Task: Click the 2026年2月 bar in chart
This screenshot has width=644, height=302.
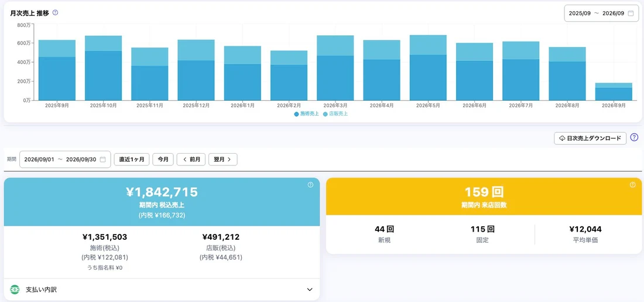Action: 289,75
